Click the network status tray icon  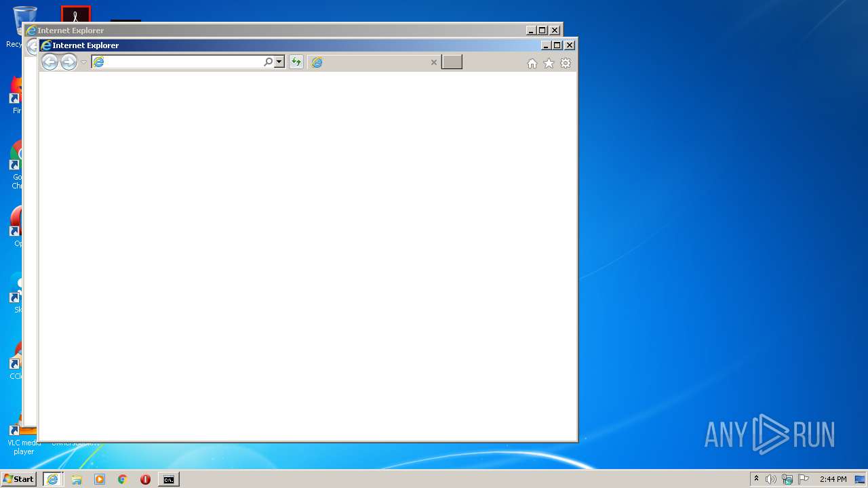(787, 479)
